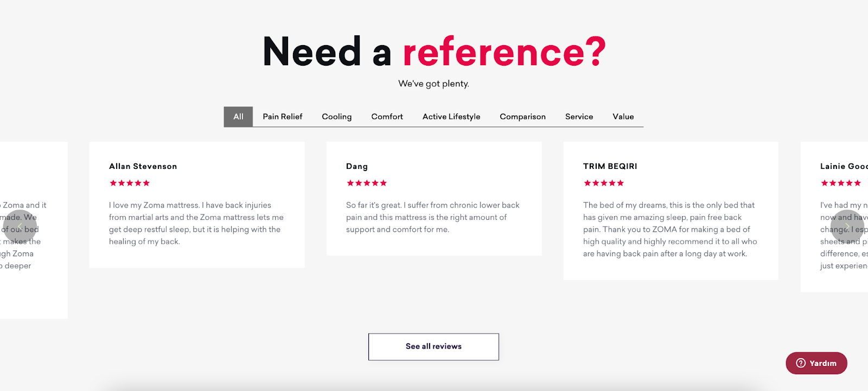Switch to Active Lifestyle tab
The height and width of the screenshot is (391, 868).
pyautogui.click(x=451, y=117)
